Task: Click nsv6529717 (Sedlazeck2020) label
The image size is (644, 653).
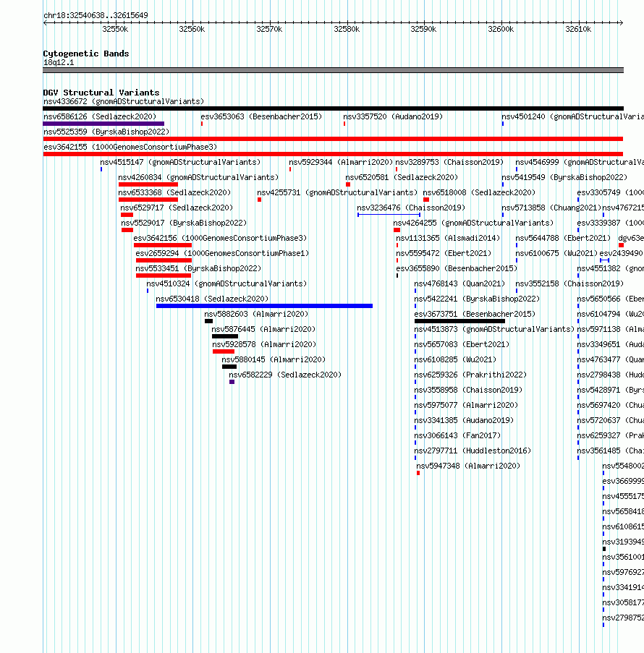Action: point(177,208)
